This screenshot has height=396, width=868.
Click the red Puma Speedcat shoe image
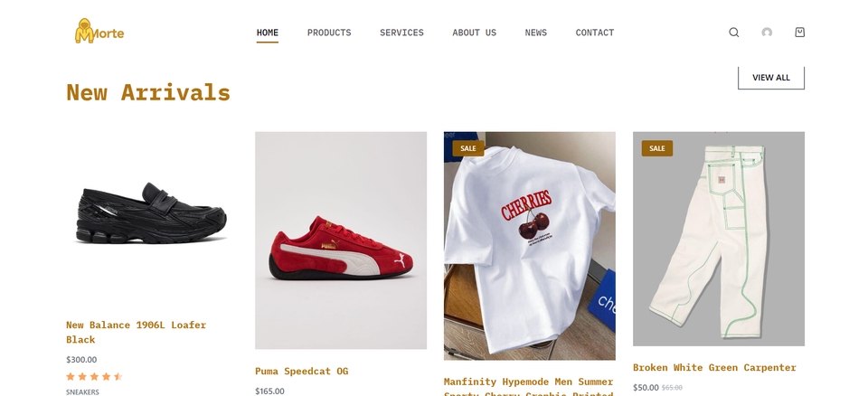[x=341, y=240]
